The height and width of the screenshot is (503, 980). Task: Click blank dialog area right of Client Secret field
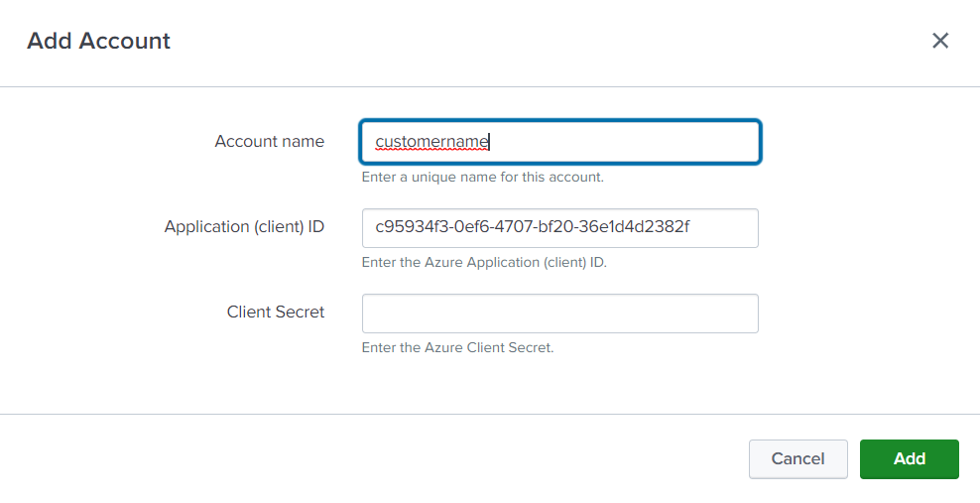pyautogui.click(x=863, y=313)
